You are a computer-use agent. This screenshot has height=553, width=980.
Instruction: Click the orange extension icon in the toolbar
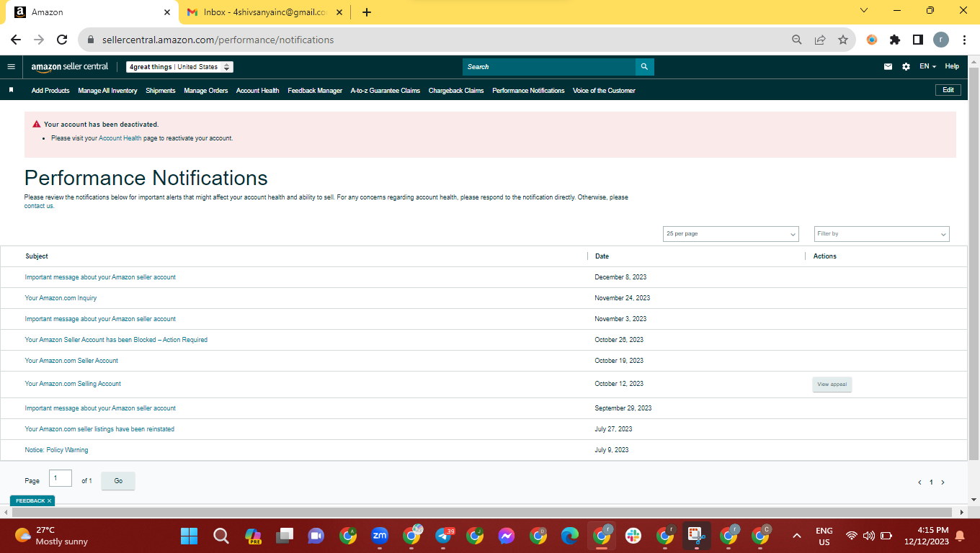(872, 40)
